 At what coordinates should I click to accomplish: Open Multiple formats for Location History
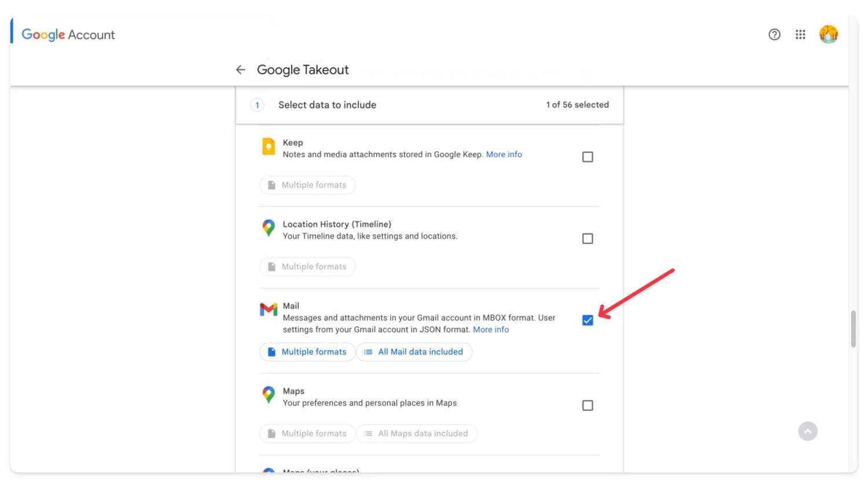pos(307,267)
